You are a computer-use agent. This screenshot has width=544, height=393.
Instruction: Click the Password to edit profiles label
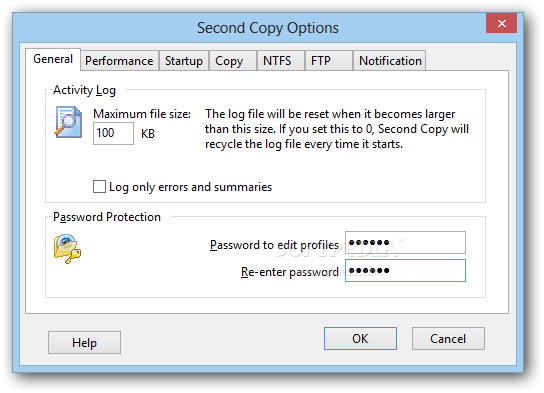274,245
